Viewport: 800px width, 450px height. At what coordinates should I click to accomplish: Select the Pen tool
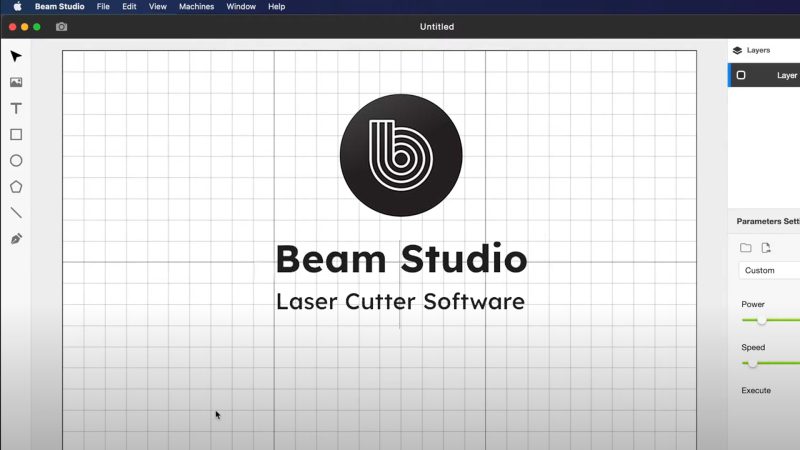[x=16, y=239]
